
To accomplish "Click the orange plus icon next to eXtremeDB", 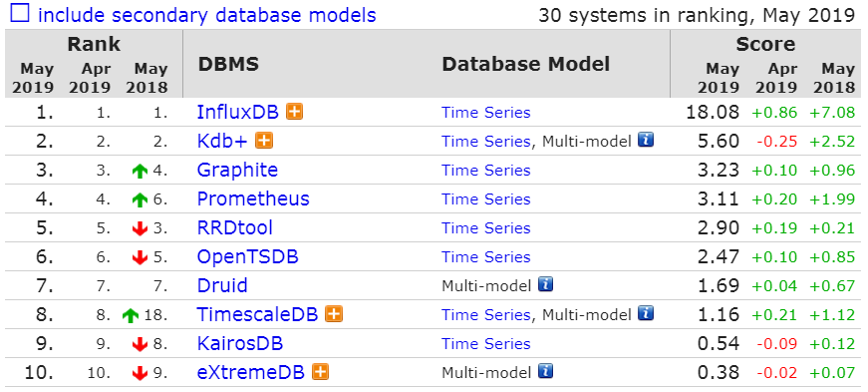I will (321, 371).
